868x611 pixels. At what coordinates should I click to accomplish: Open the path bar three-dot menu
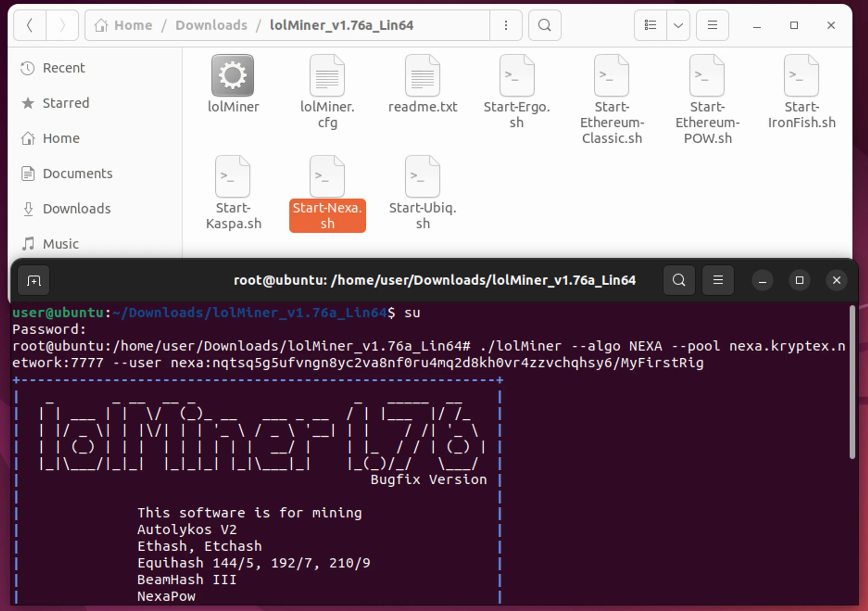click(506, 25)
